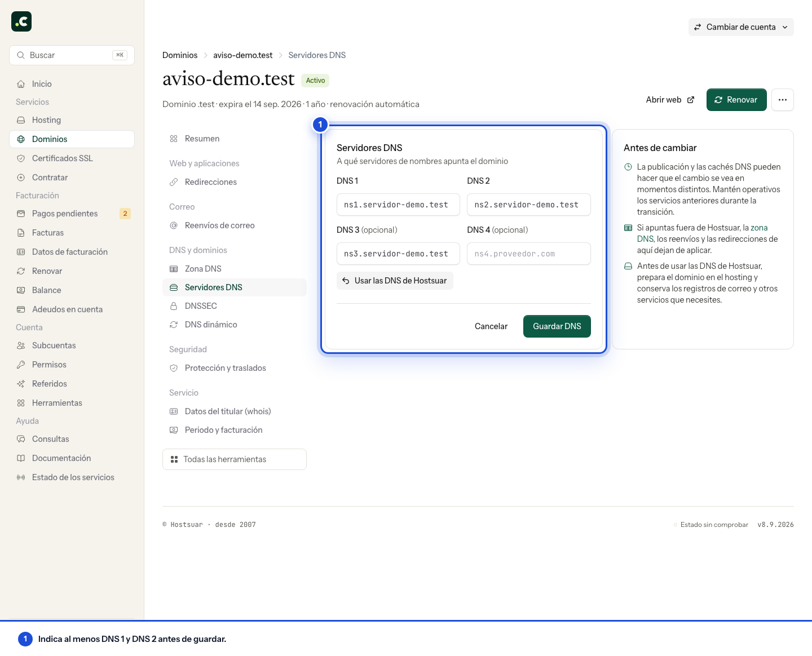Click the Subcuentas people icon
This screenshot has width=812, height=656.
point(21,345)
